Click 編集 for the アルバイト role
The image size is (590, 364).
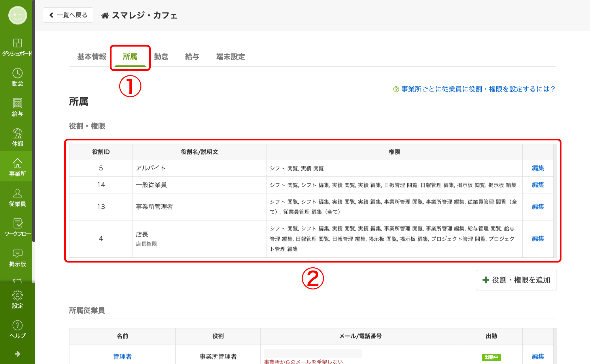(x=538, y=168)
